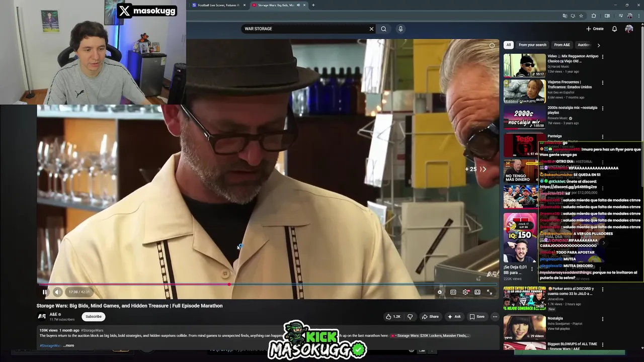The image size is (644, 362).
Task: Open YouTube notifications bell
Action: tap(614, 29)
